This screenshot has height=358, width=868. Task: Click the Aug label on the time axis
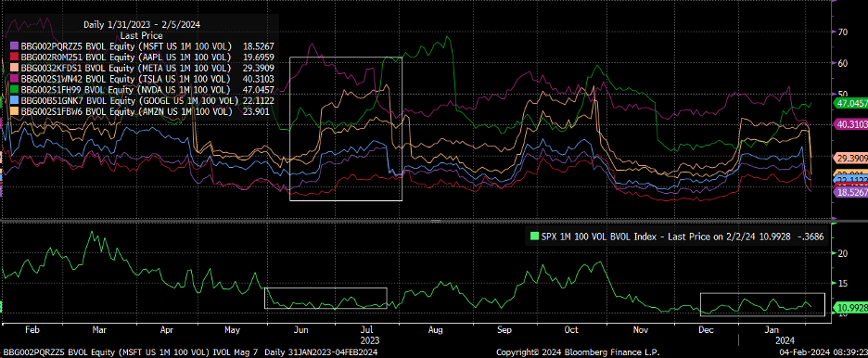(x=435, y=330)
